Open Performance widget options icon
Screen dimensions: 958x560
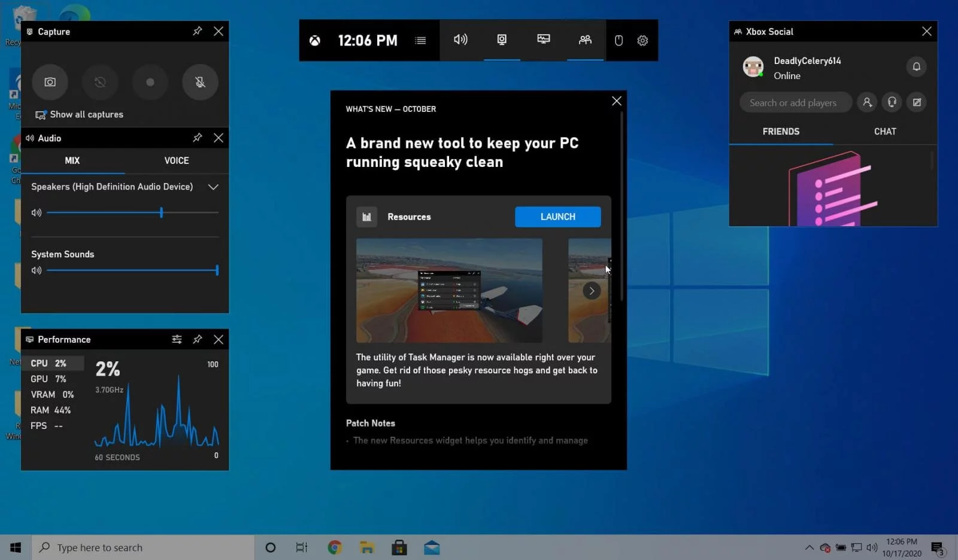(x=177, y=339)
